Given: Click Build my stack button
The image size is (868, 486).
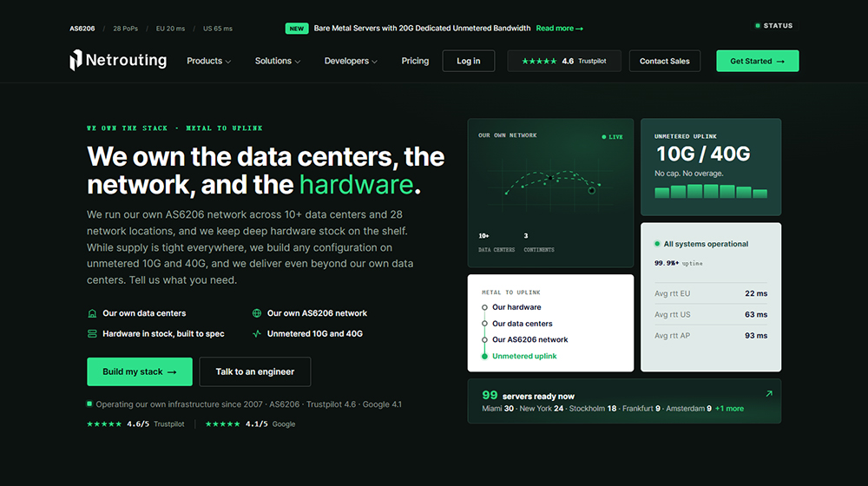Looking at the screenshot, I should click(140, 371).
